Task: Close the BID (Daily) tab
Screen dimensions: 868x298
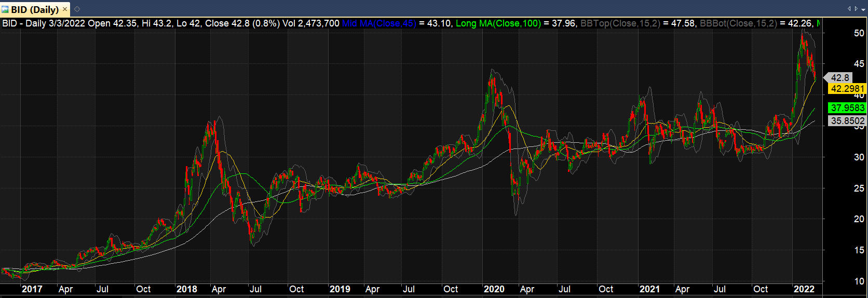Action: 65,9
